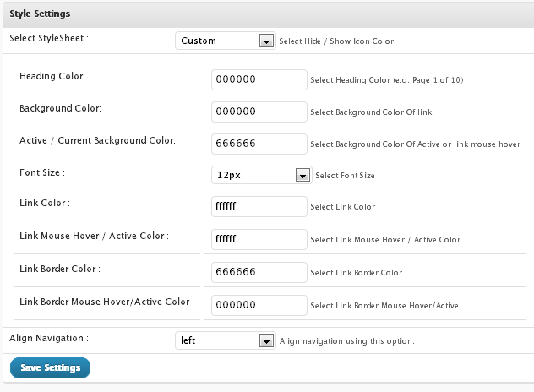Focus the Link Border Mouse Hover/Active Color field

point(259,305)
